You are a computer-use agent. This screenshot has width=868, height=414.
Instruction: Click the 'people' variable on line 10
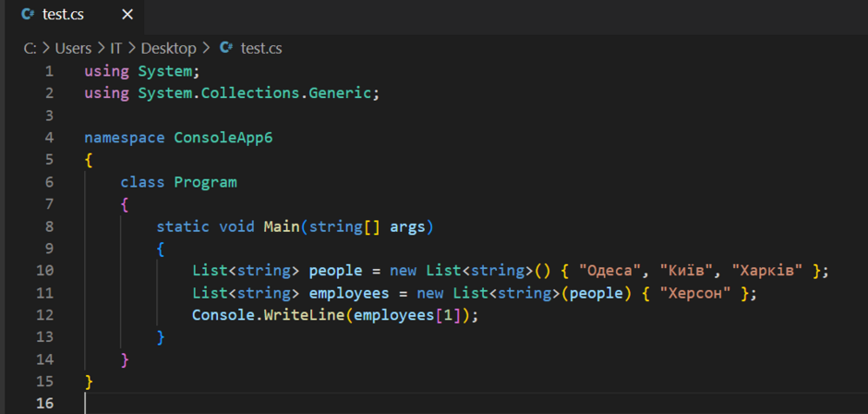tap(335, 271)
